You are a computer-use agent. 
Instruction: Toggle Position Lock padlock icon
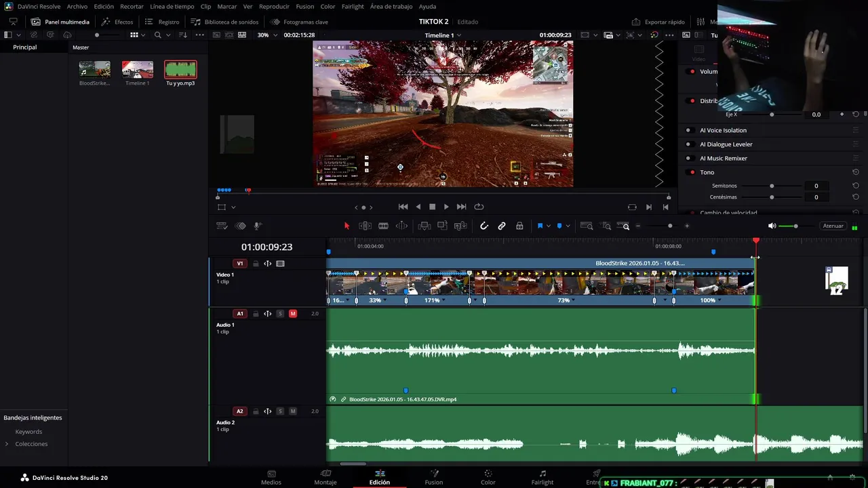(x=519, y=226)
